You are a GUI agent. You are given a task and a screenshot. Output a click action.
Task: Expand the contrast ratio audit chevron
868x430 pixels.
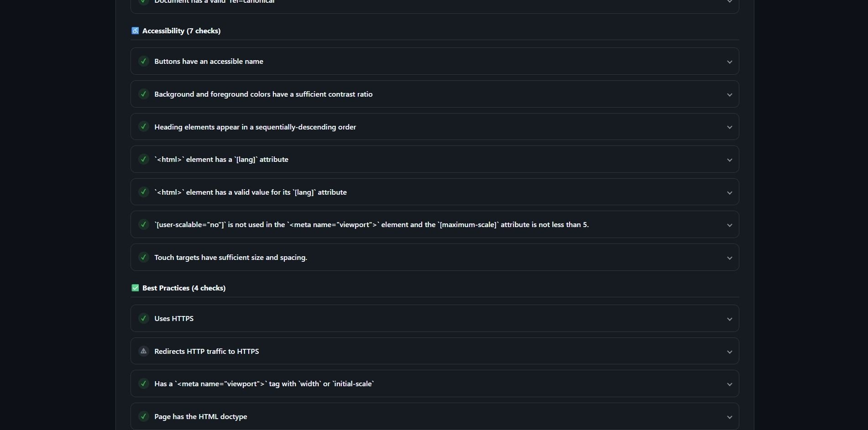tap(729, 95)
